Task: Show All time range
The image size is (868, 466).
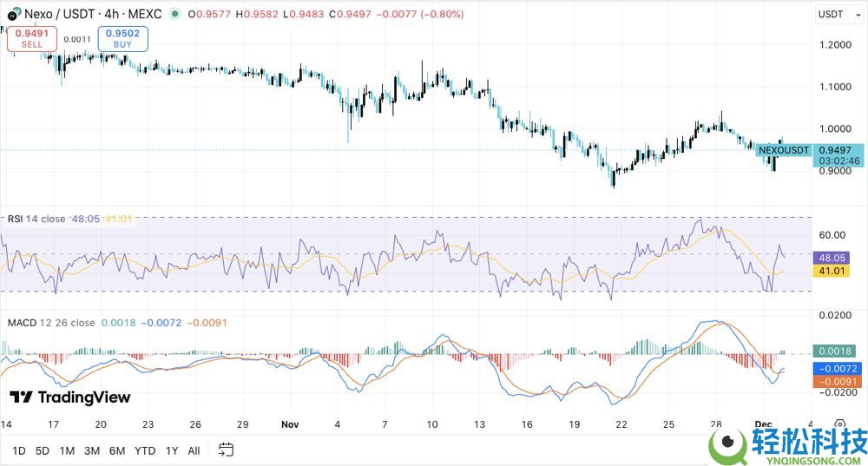Action: tap(194, 450)
